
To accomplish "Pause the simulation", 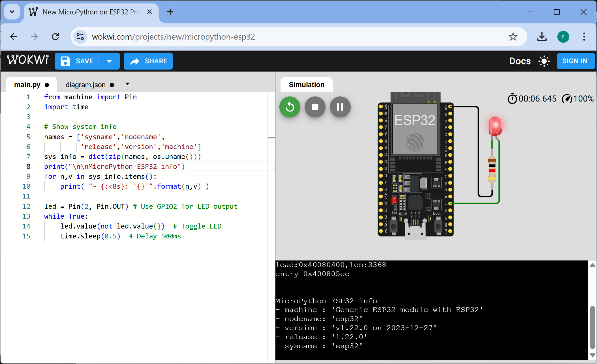I will (340, 107).
